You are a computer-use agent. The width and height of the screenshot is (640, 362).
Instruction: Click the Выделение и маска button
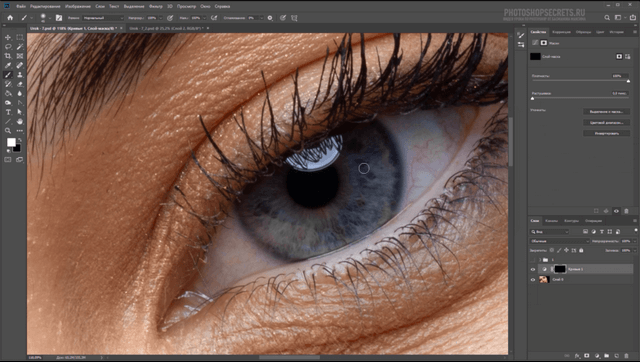[x=606, y=111]
